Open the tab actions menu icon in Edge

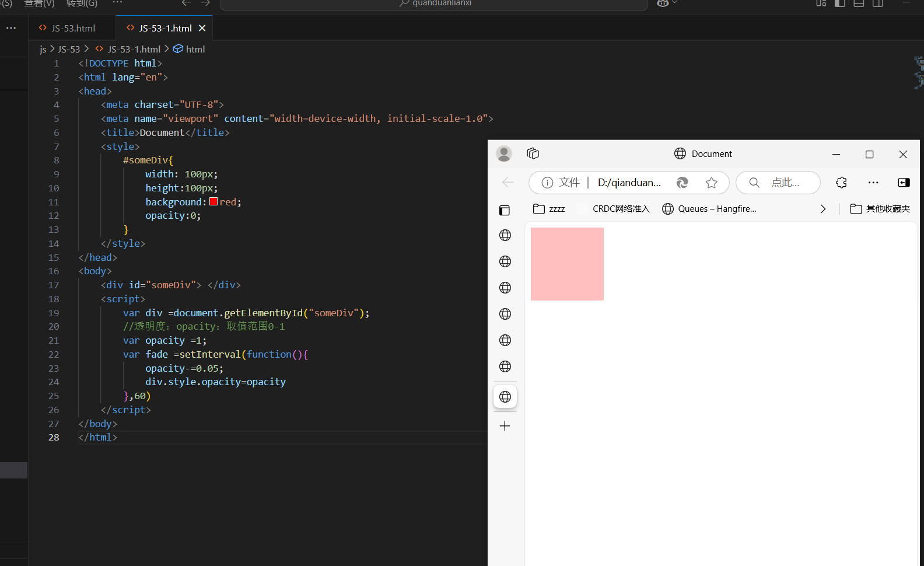505,210
